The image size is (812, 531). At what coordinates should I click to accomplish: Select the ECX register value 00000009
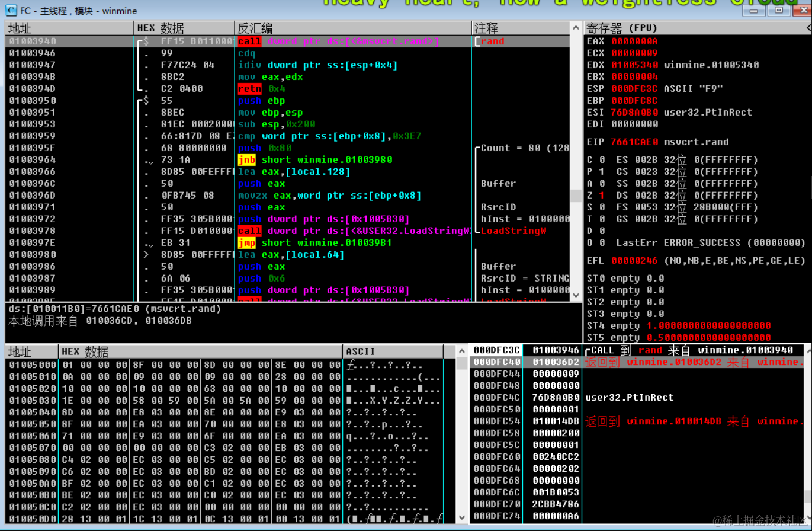pyautogui.click(x=634, y=53)
